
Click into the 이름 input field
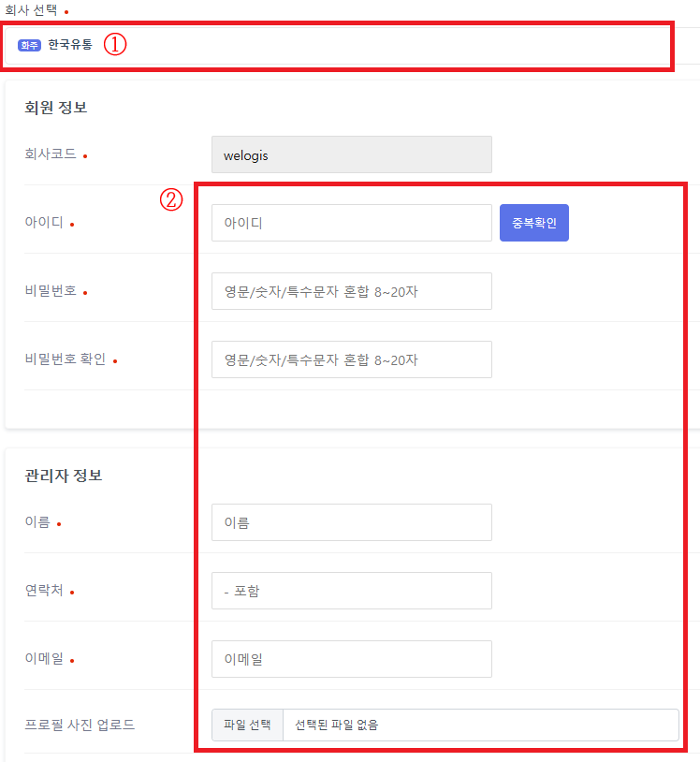[351, 522]
